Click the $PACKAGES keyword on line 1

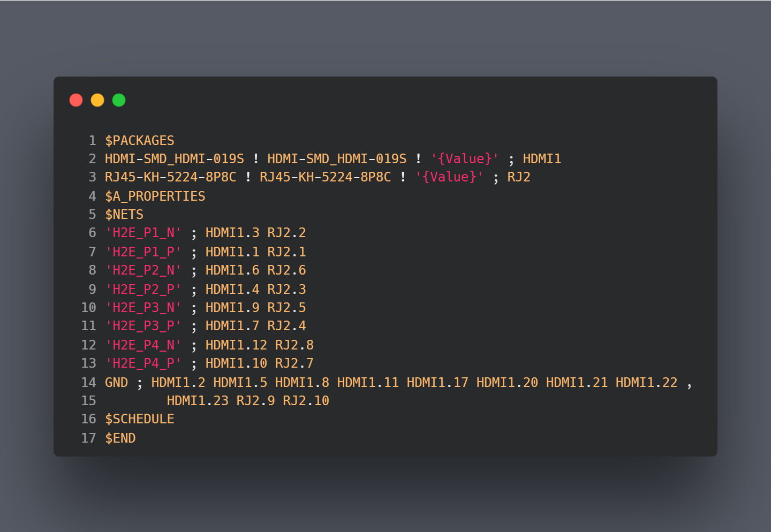(x=140, y=141)
